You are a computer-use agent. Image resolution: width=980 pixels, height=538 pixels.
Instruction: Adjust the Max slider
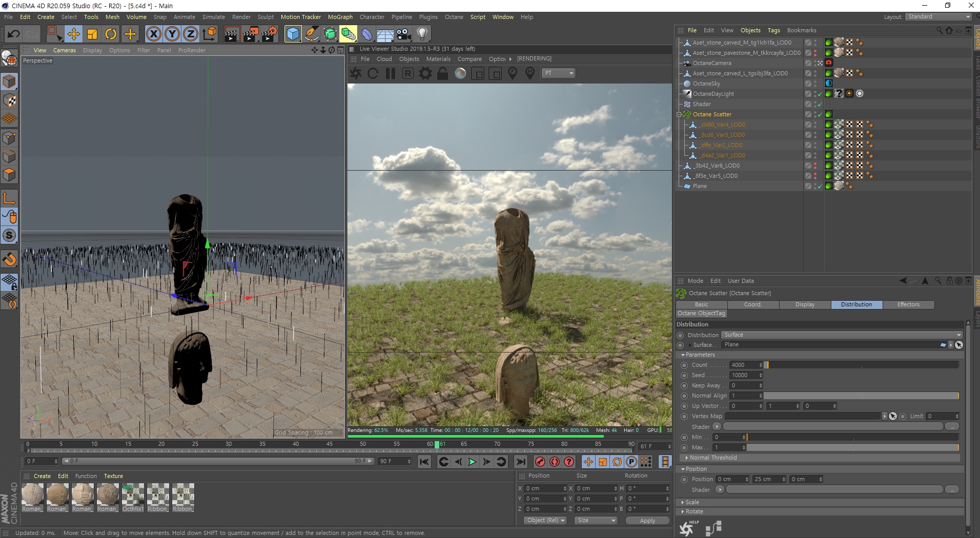coord(852,447)
